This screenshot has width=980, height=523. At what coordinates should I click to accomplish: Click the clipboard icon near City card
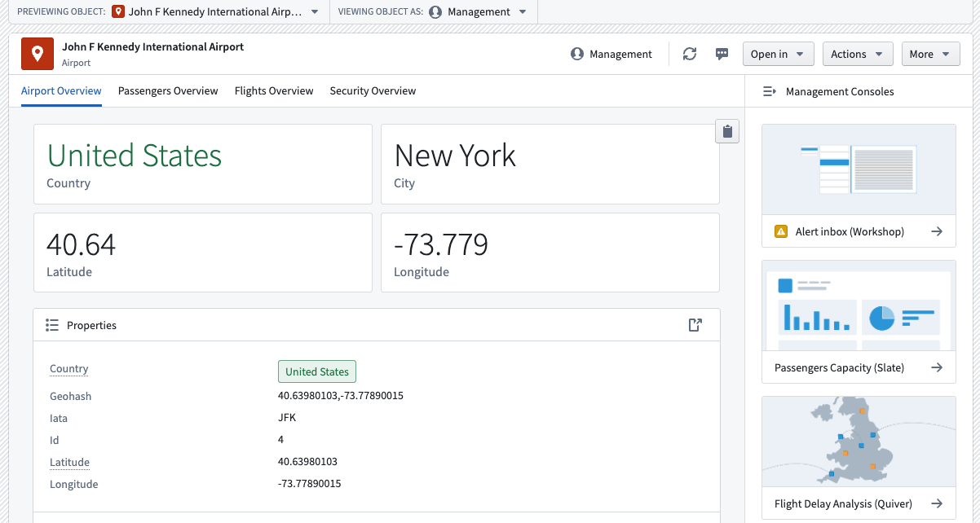[727, 131]
